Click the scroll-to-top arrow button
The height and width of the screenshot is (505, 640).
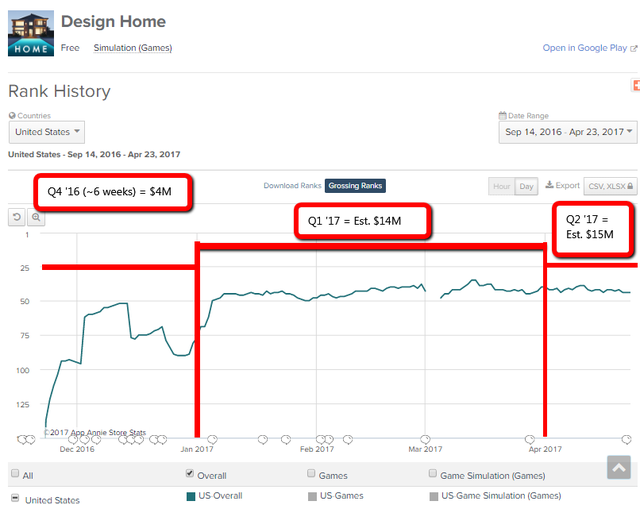click(x=619, y=467)
